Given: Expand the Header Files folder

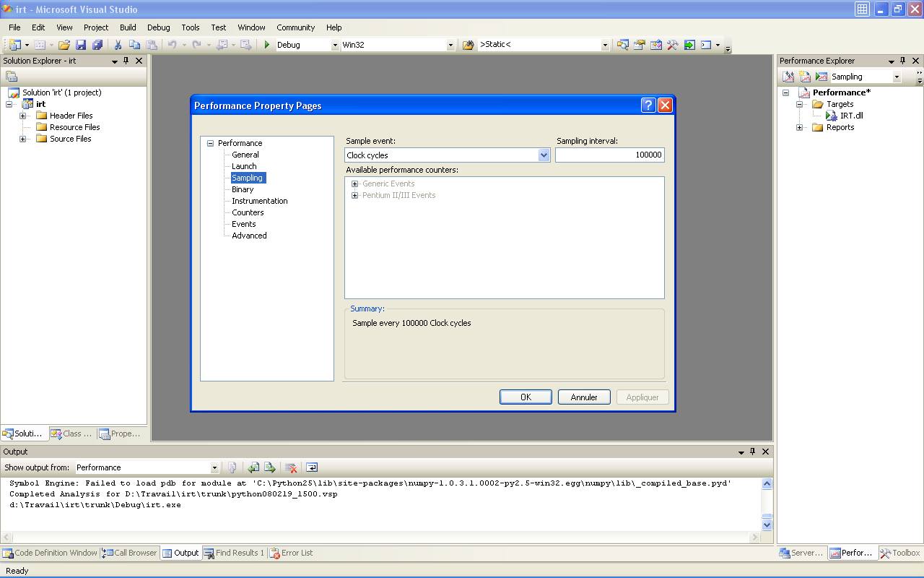Looking at the screenshot, I should [x=23, y=116].
